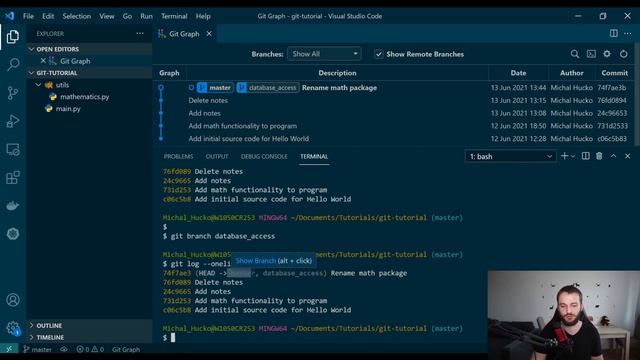Collapse the utils folder

pyautogui.click(x=38, y=85)
